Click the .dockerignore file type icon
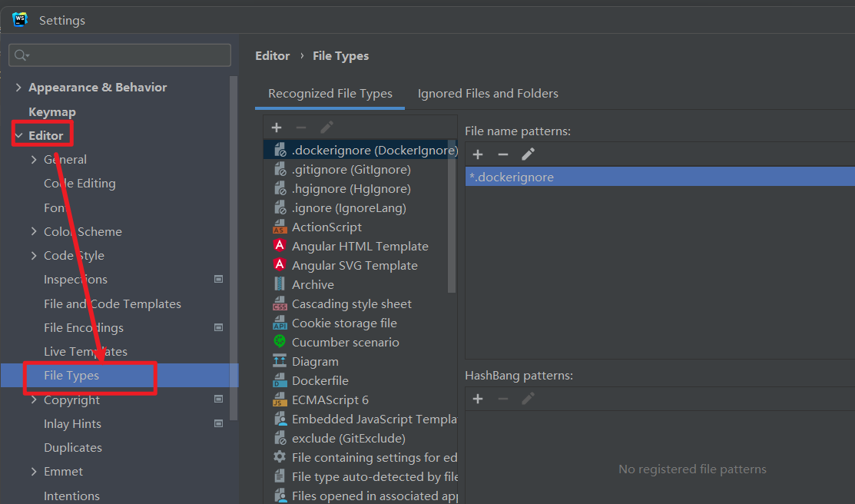The image size is (855, 504). 280,150
